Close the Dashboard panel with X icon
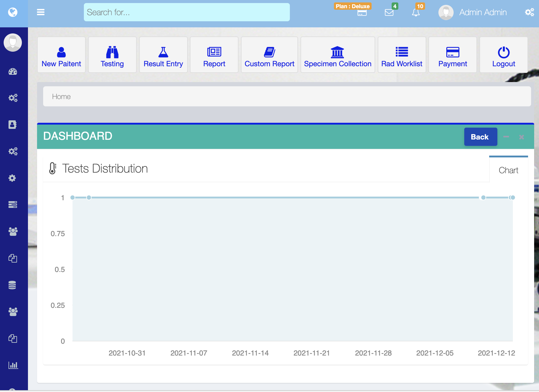Screen dimensions: 539x392 522,137
